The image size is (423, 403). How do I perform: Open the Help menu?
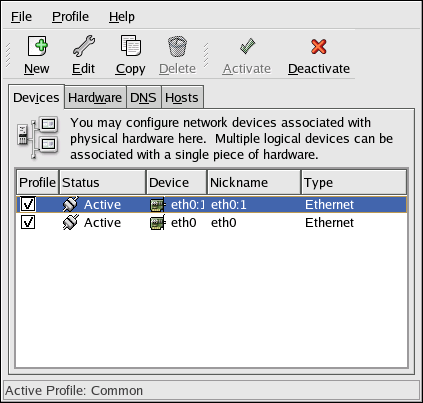coord(122,17)
